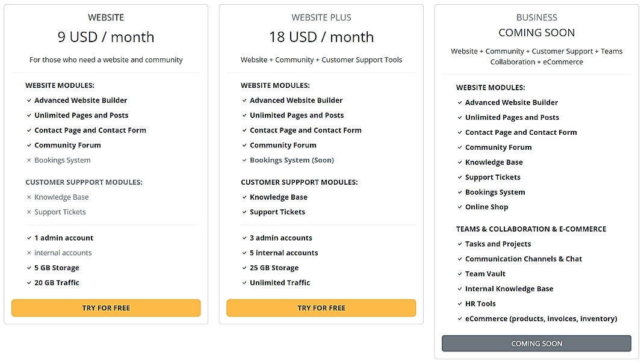Click TRY FOR FREE under the WEBSITE PLUS plan
The width and height of the screenshot is (644, 364).
321,307
